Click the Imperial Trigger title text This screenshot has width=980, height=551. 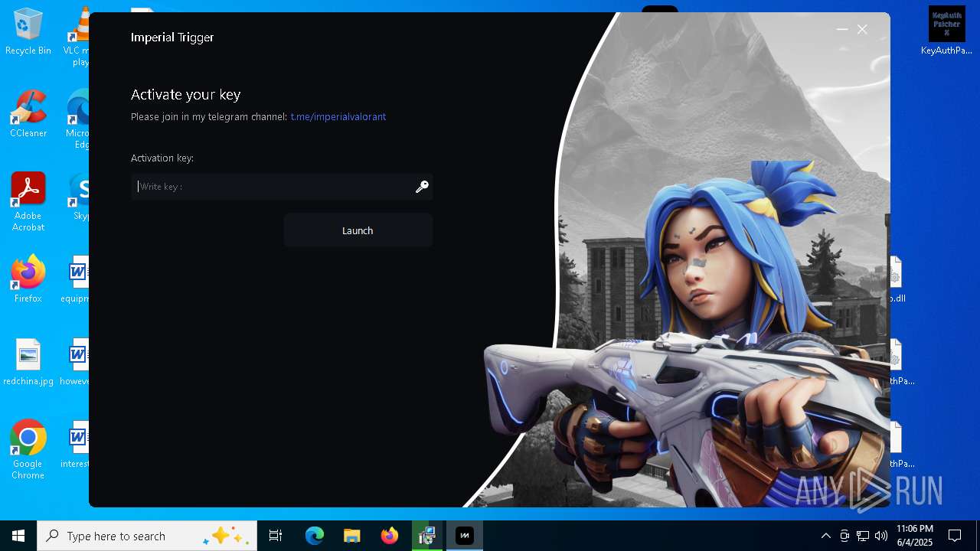pos(172,37)
